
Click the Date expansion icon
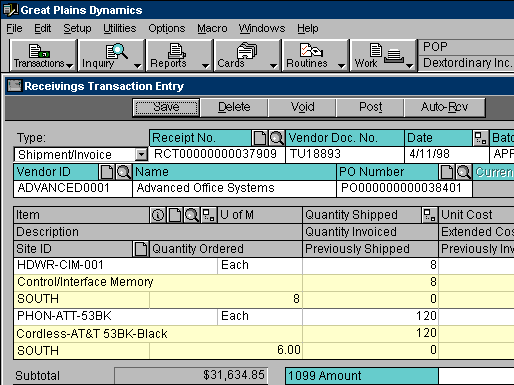pos(480,138)
